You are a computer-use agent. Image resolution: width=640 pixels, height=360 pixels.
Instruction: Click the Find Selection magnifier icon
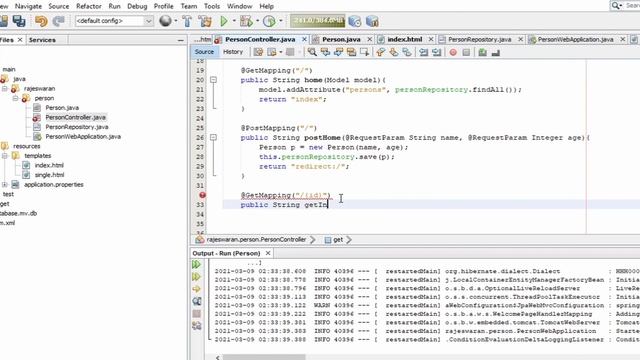(x=312, y=52)
